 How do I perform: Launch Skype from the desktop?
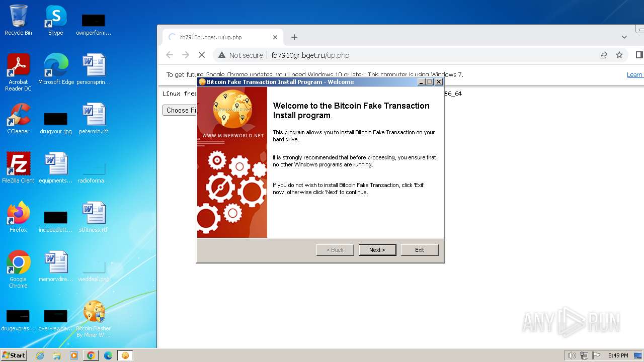tap(55, 20)
